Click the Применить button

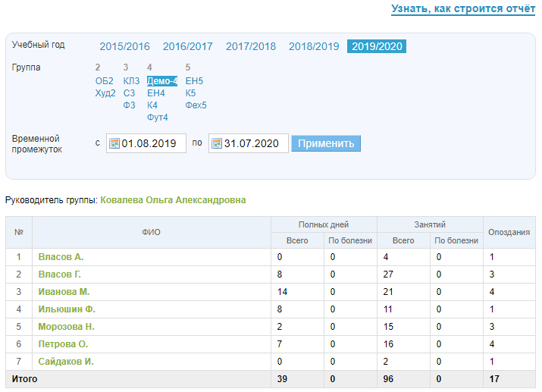[x=326, y=143]
